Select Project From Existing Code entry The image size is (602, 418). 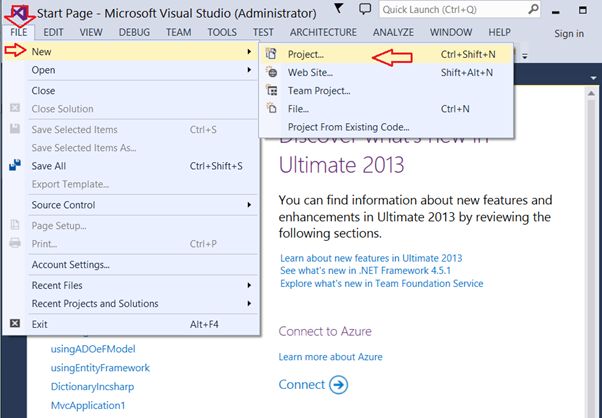(x=348, y=126)
